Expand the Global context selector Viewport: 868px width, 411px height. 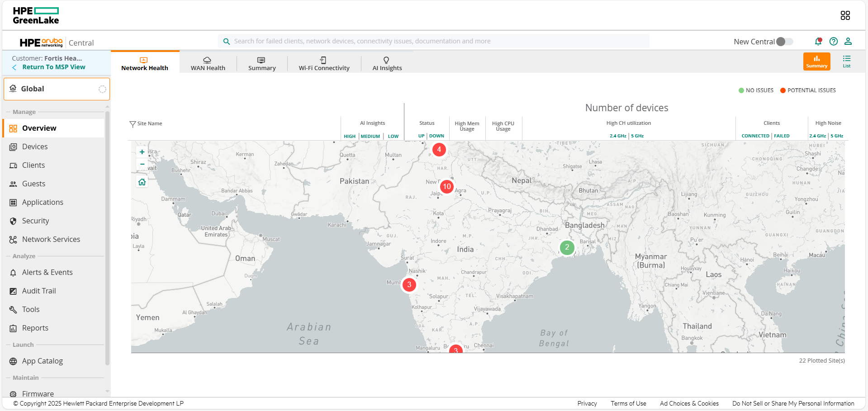[x=57, y=89]
